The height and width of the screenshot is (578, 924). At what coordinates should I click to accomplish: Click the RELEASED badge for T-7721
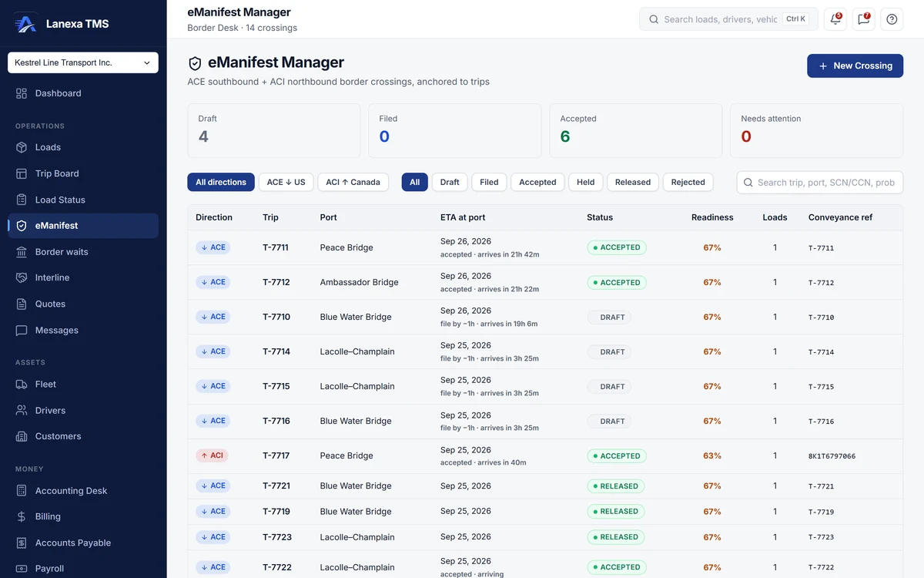616,486
